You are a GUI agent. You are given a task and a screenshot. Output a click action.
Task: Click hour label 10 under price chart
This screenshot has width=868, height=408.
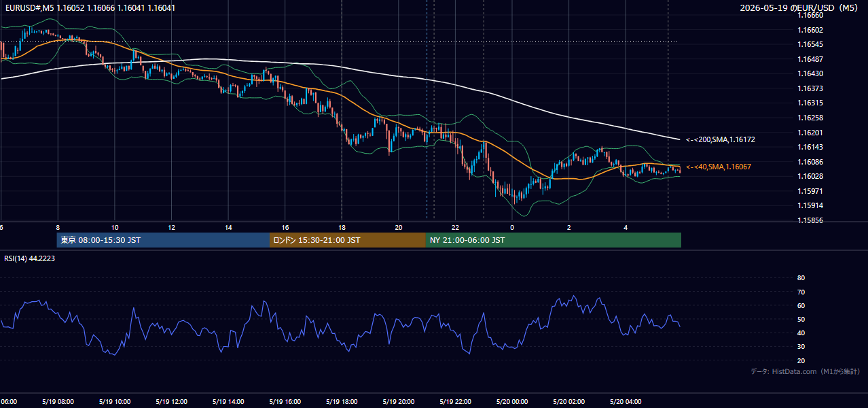[x=115, y=227]
